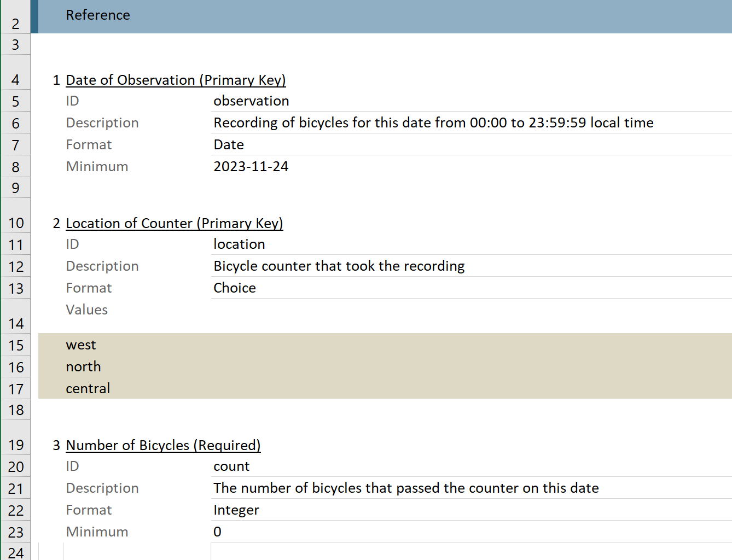The width and height of the screenshot is (732, 560).
Task: Select the 'location' ID cell
Action: click(x=239, y=244)
